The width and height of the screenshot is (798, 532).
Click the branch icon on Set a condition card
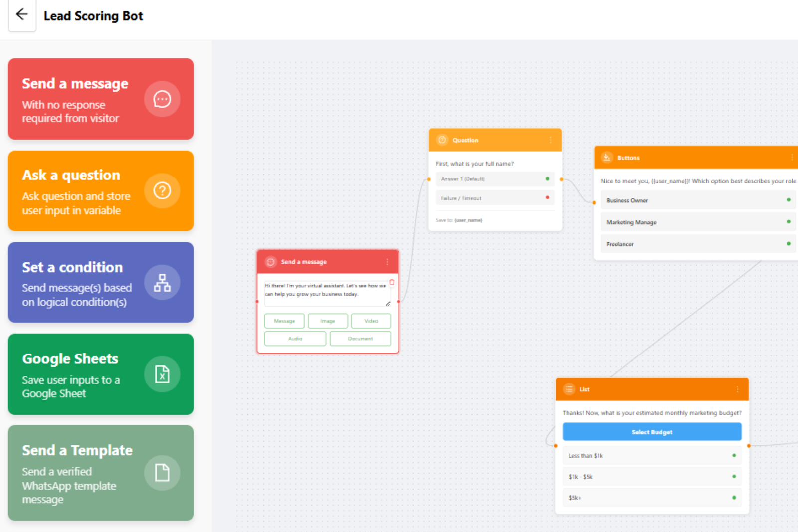click(x=162, y=282)
